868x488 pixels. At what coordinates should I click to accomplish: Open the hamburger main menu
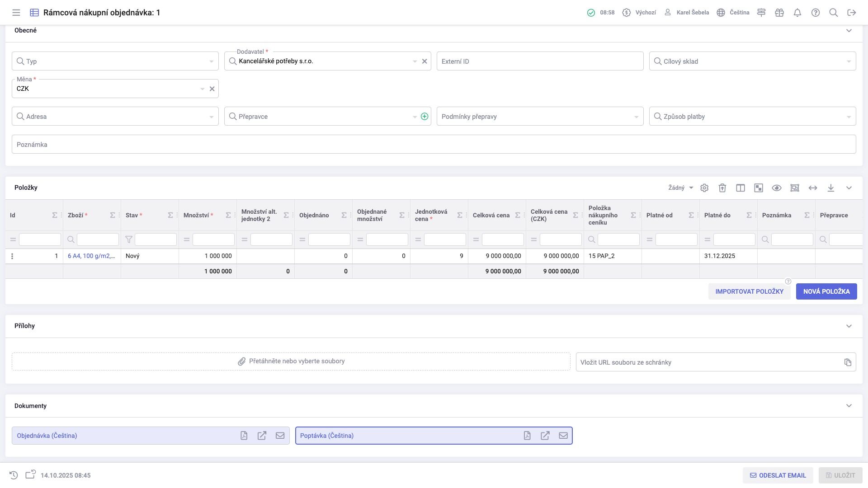coord(16,13)
